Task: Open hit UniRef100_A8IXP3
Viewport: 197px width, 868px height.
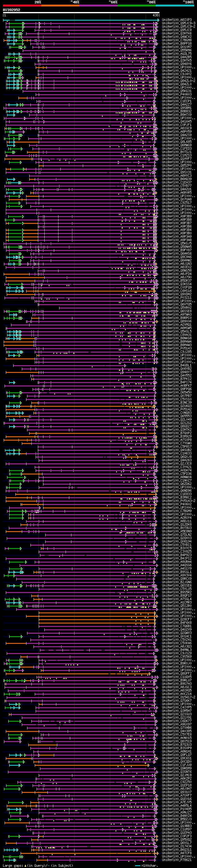Action: click(176, 20)
